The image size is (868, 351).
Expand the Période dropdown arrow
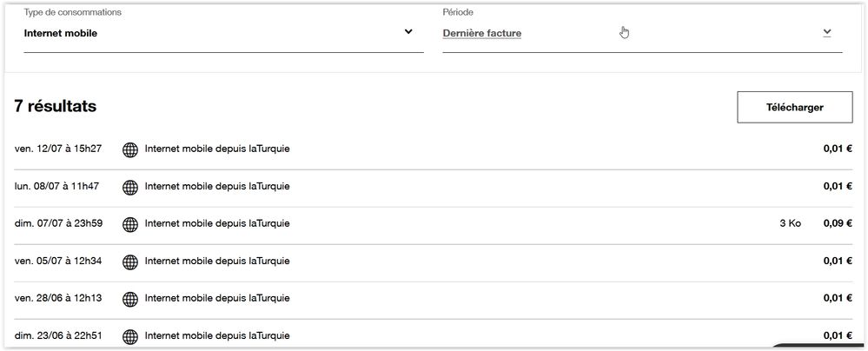827,33
